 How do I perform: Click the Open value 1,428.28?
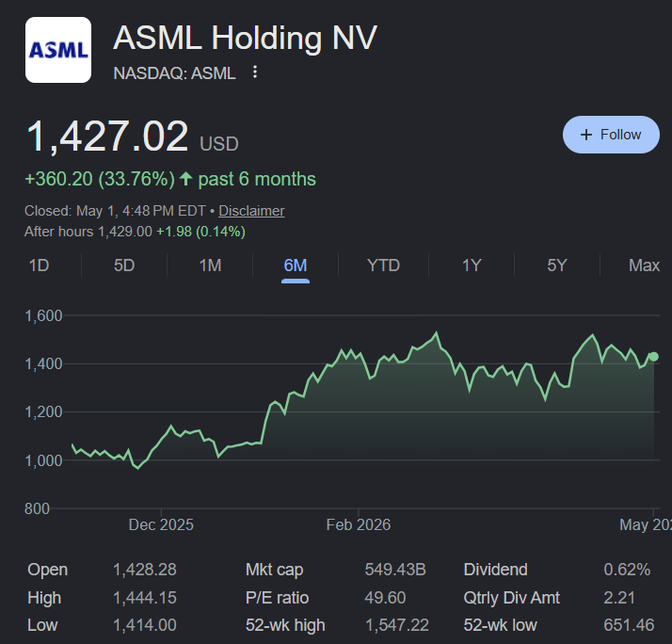click(144, 570)
